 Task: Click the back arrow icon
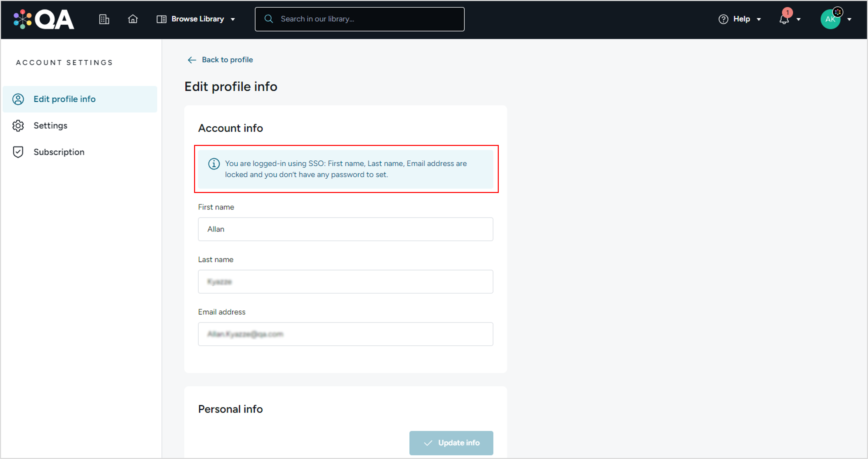[x=192, y=60]
